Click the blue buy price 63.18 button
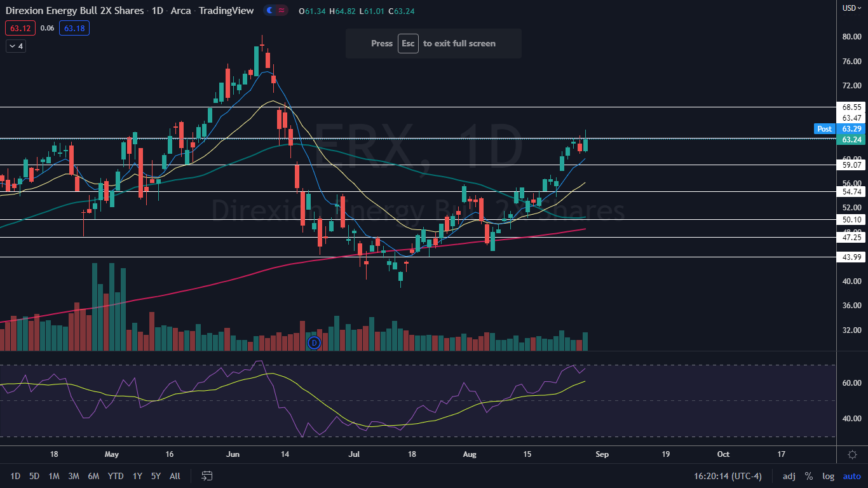Viewport: 868px width, 488px height. click(74, 28)
